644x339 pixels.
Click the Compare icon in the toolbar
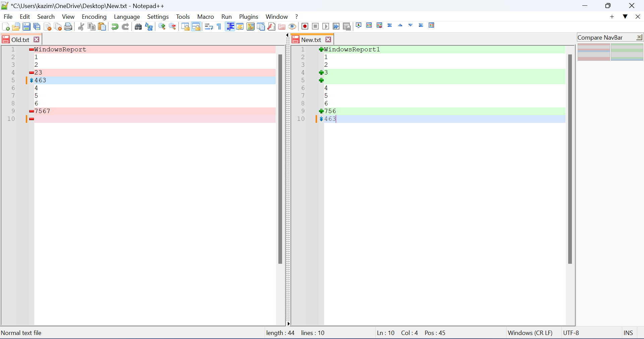pyautogui.click(x=369, y=25)
